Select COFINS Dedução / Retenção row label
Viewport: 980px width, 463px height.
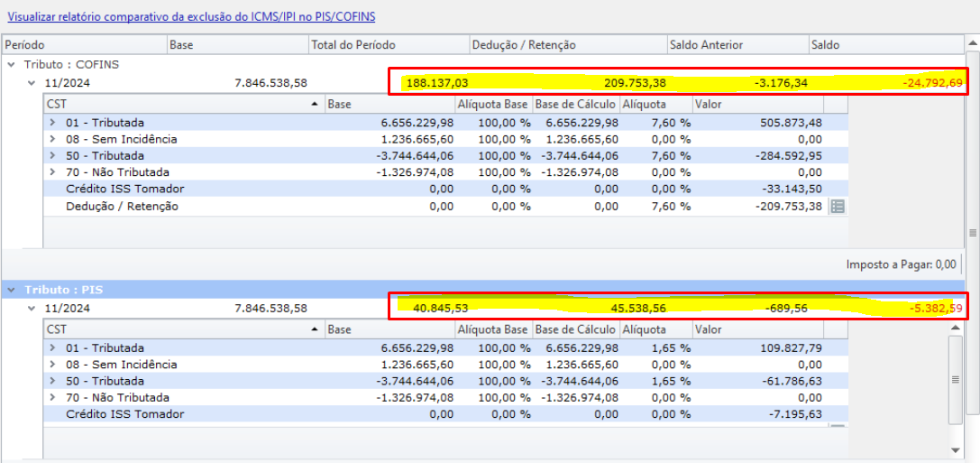(x=122, y=206)
